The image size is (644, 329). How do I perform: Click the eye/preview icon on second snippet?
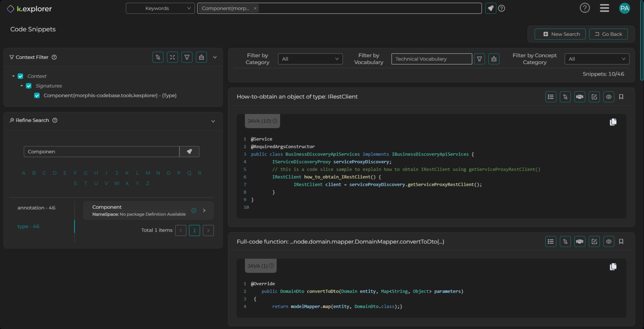pos(608,241)
